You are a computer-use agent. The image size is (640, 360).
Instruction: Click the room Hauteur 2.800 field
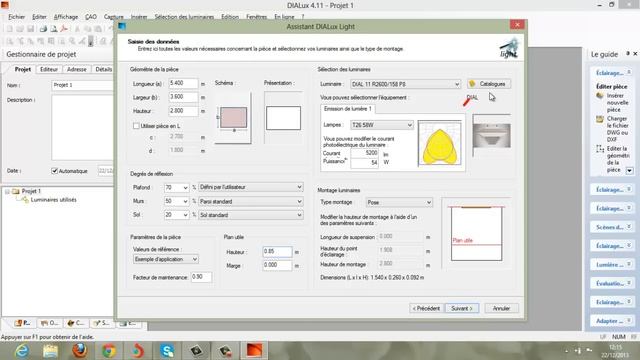pos(183,111)
